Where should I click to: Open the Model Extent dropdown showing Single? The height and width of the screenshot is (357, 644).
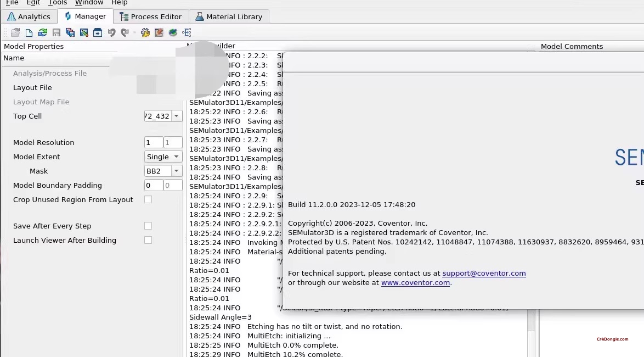point(177,157)
